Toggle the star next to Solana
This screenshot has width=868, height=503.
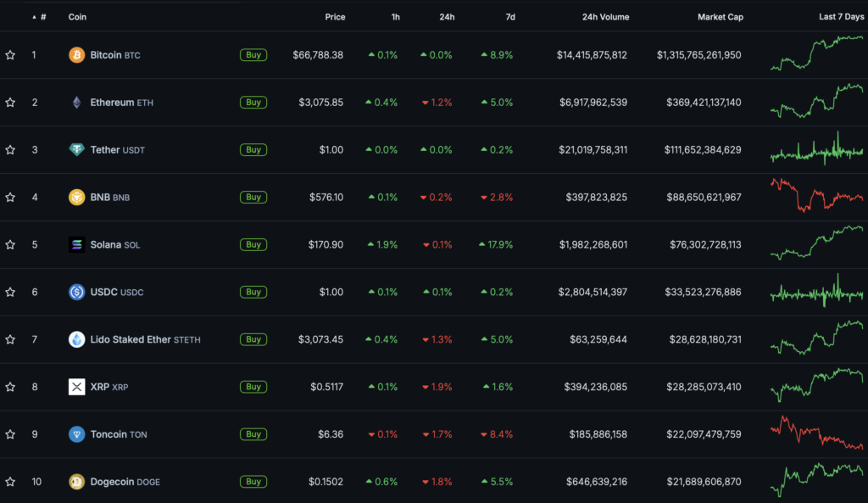click(x=10, y=245)
